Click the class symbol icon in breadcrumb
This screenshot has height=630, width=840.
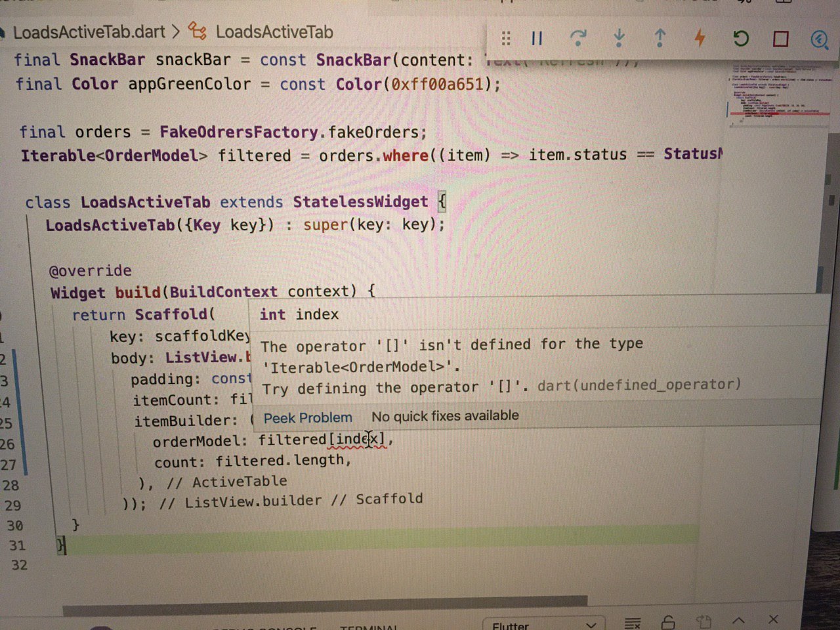click(198, 31)
